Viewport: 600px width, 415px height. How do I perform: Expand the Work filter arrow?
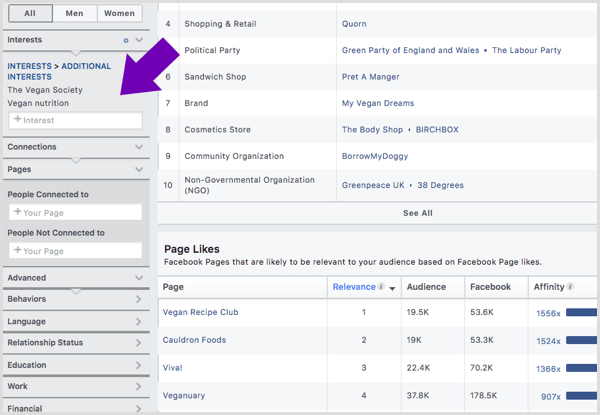(x=139, y=386)
